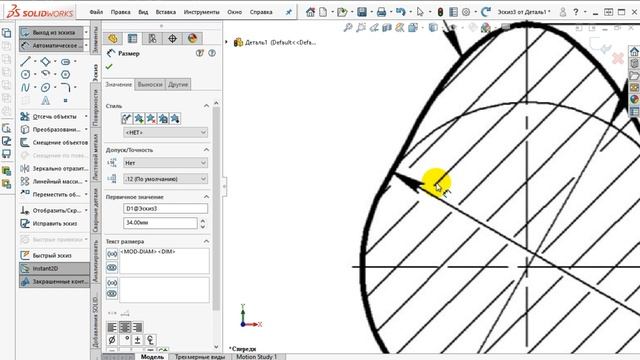Screen dimensions: 640x360
Task: Open the Инструменты menu
Action: [201, 12]
